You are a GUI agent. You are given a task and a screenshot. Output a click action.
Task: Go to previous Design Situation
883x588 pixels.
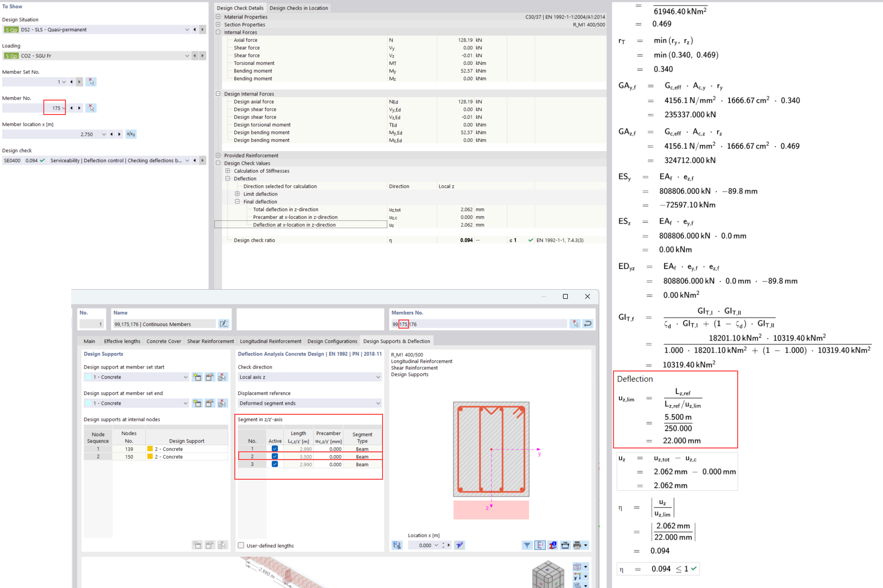pyautogui.click(x=194, y=30)
